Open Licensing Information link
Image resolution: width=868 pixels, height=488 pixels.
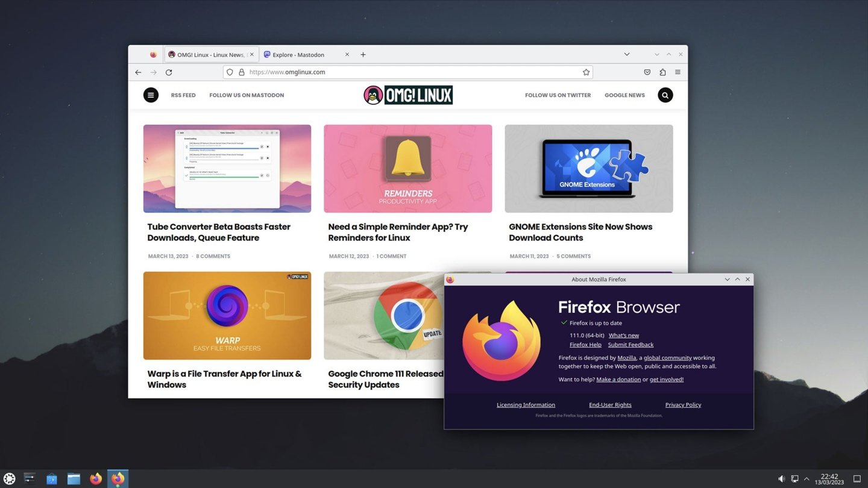[526, 405]
